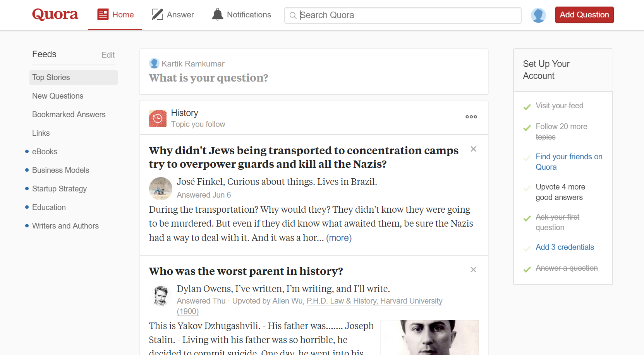Click the Quora logo
The height and width of the screenshot is (355, 644).
(x=55, y=14)
